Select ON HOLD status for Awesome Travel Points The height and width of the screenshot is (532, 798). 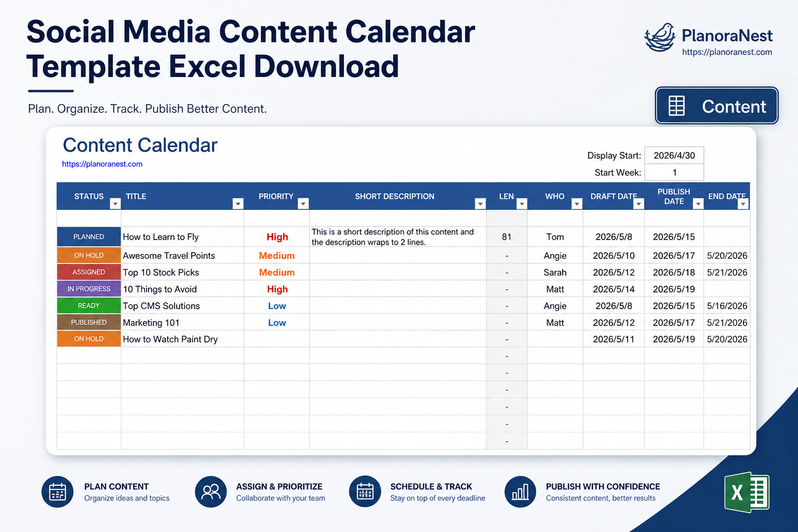click(x=89, y=255)
